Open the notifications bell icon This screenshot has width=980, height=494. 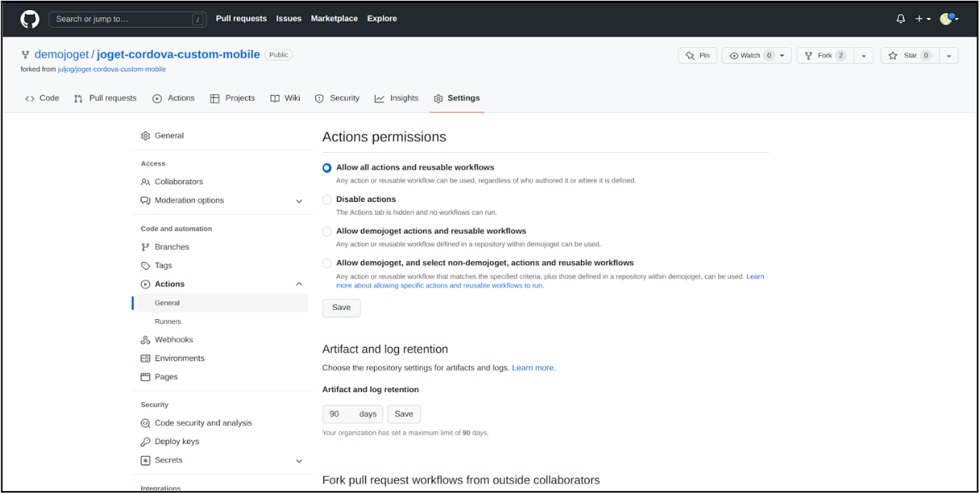901,19
